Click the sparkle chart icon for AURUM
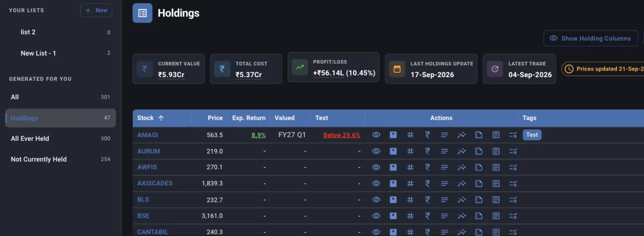Image resolution: width=644 pixels, height=236 pixels. [x=462, y=151]
